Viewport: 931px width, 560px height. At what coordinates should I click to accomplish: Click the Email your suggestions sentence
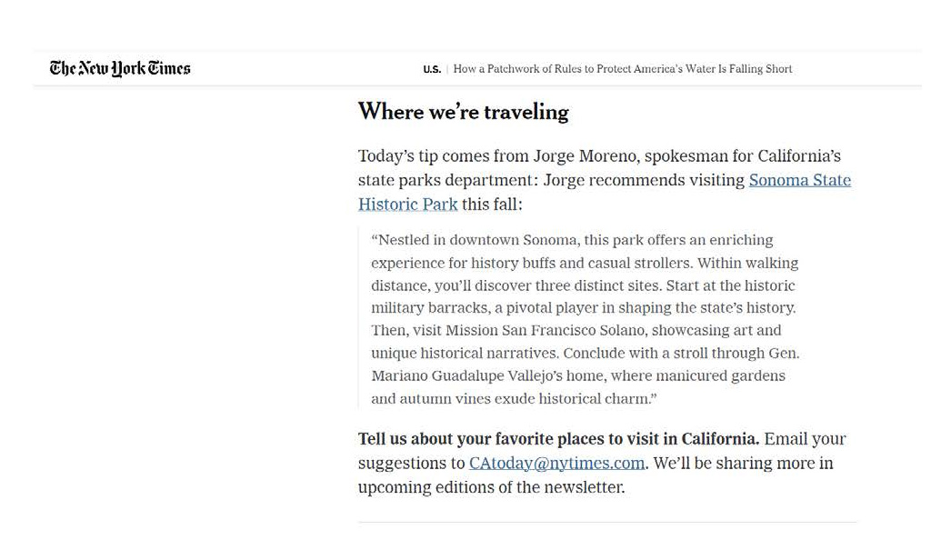(x=602, y=451)
